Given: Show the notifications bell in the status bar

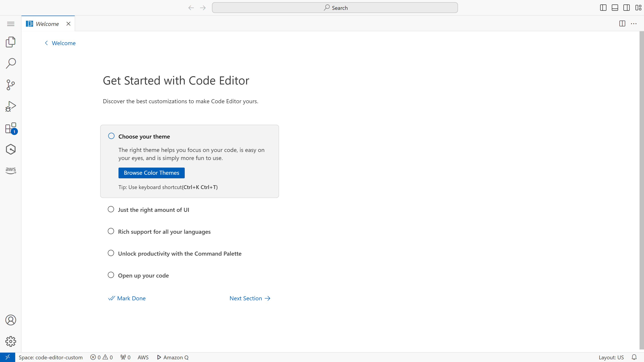Looking at the screenshot, I should [x=635, y=357].
